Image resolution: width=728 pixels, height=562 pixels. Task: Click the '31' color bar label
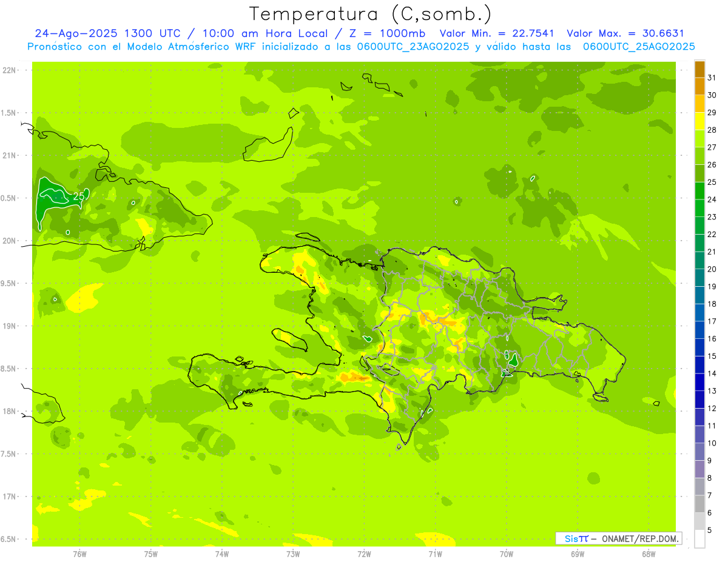(x=712, y=78)
